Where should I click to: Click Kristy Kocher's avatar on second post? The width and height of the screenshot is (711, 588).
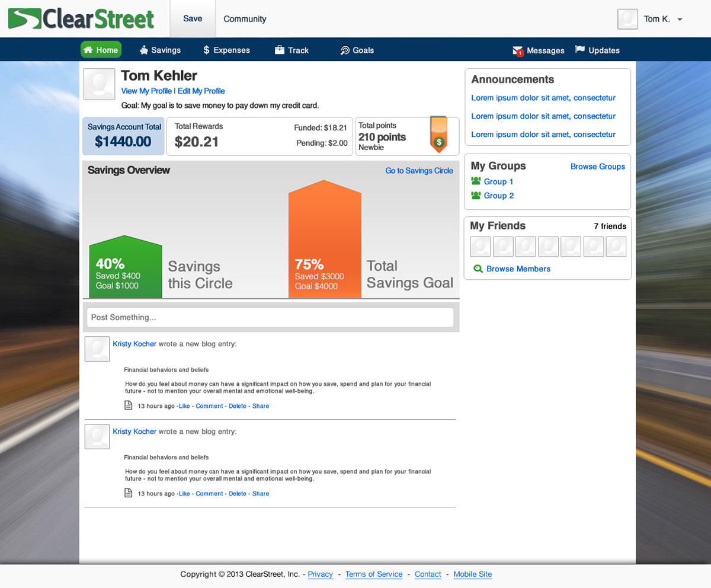point(97,436)
